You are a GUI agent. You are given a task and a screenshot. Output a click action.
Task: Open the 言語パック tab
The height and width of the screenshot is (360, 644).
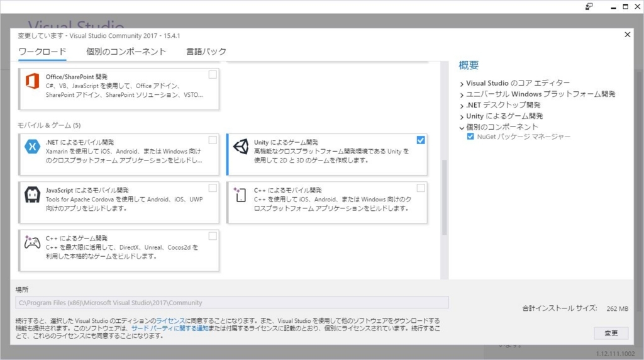pyautogui.click(x=206, y=52)
